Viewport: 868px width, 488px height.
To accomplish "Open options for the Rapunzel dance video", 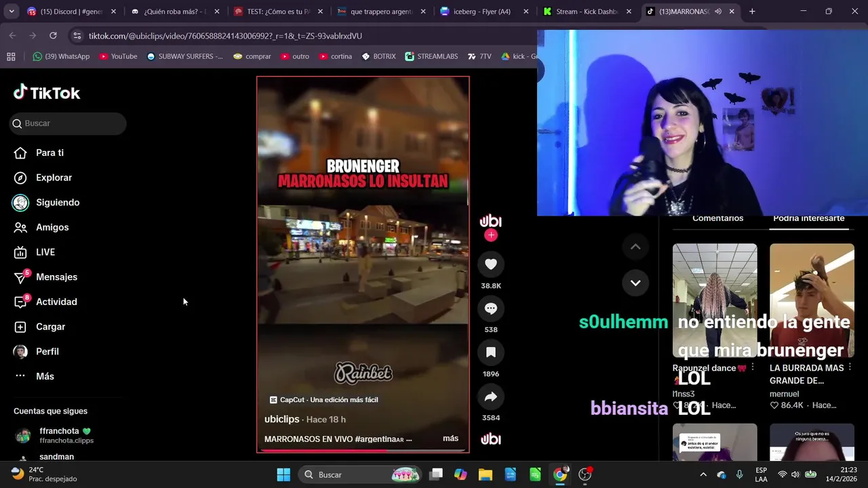I will click(x=752, y=367).
